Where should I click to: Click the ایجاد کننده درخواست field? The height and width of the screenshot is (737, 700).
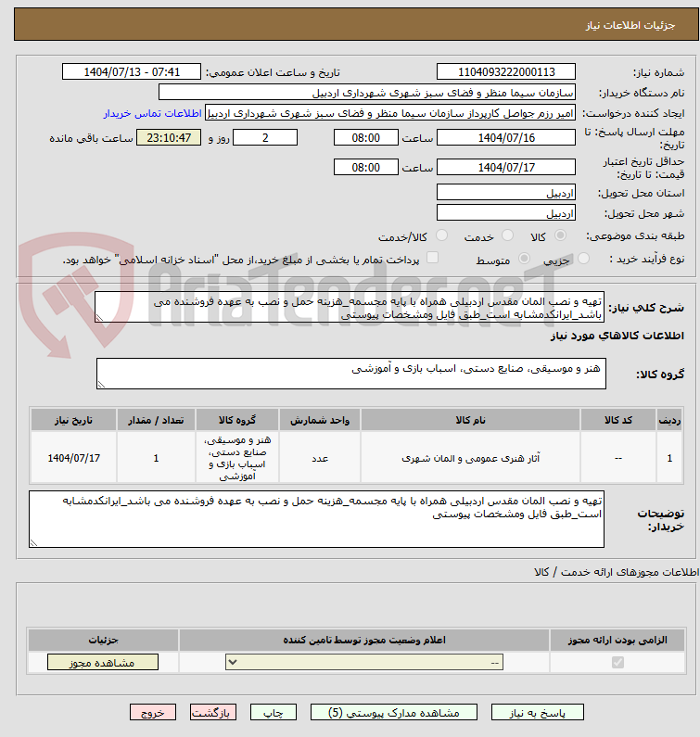pos(390,113)
